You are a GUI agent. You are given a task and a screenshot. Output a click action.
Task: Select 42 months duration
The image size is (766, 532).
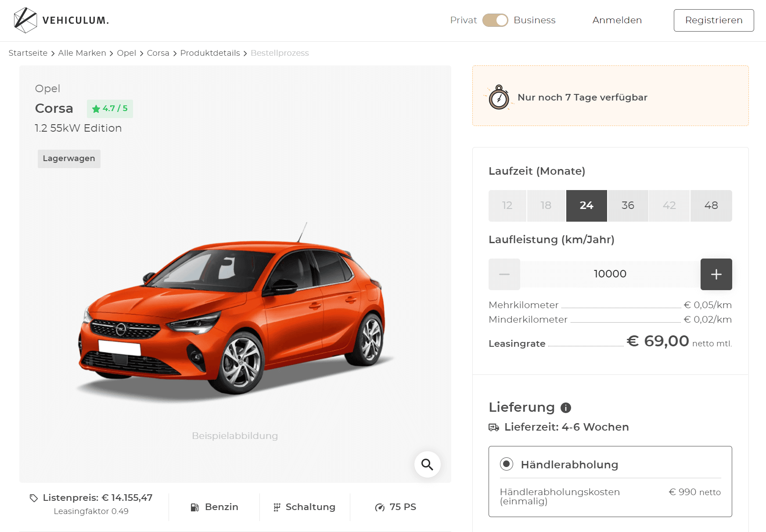(x=669, y=205)
